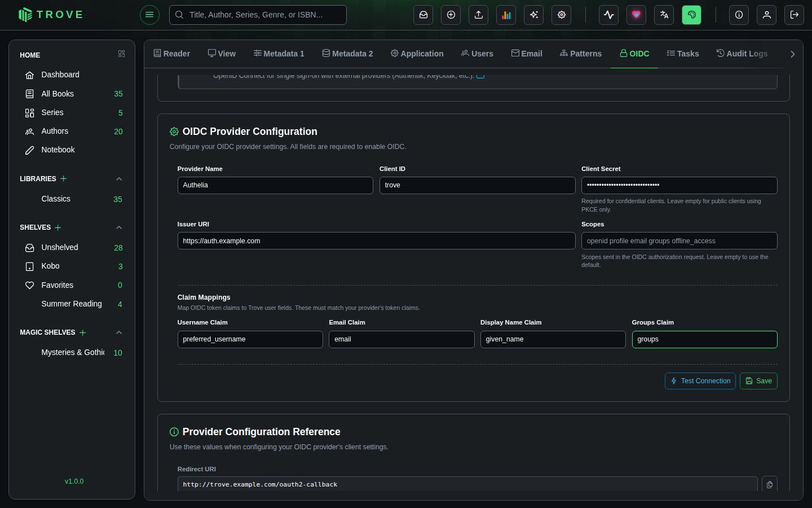Open Dashboard in sidebar
The image size is (812, 508).
(72, 75)
